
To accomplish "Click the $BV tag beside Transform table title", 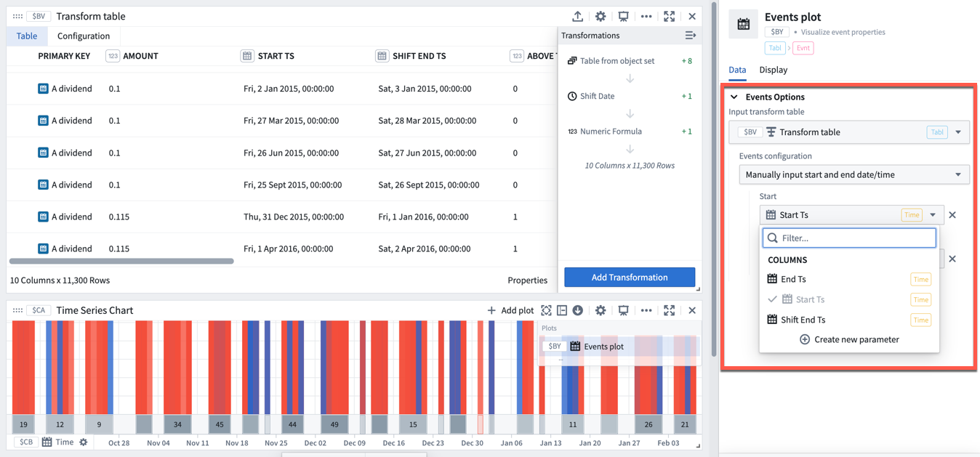I will tap(39, 16).
